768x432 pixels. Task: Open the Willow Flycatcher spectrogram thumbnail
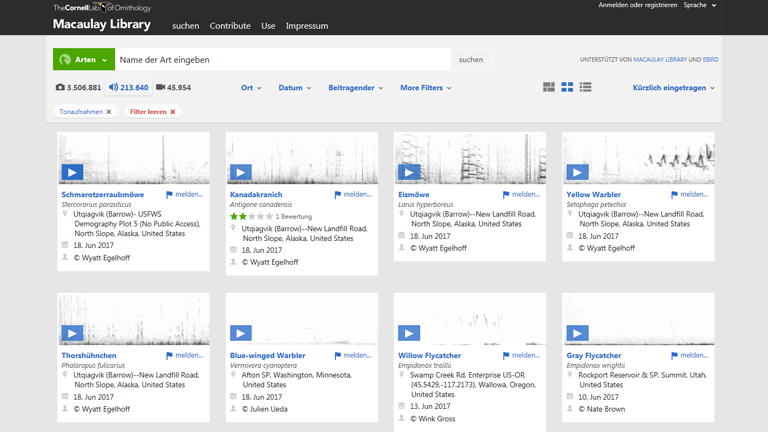click(470, 319)
